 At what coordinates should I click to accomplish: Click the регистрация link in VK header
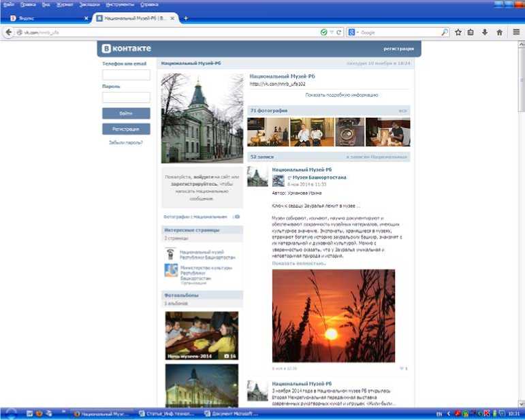tap(398, 49)
